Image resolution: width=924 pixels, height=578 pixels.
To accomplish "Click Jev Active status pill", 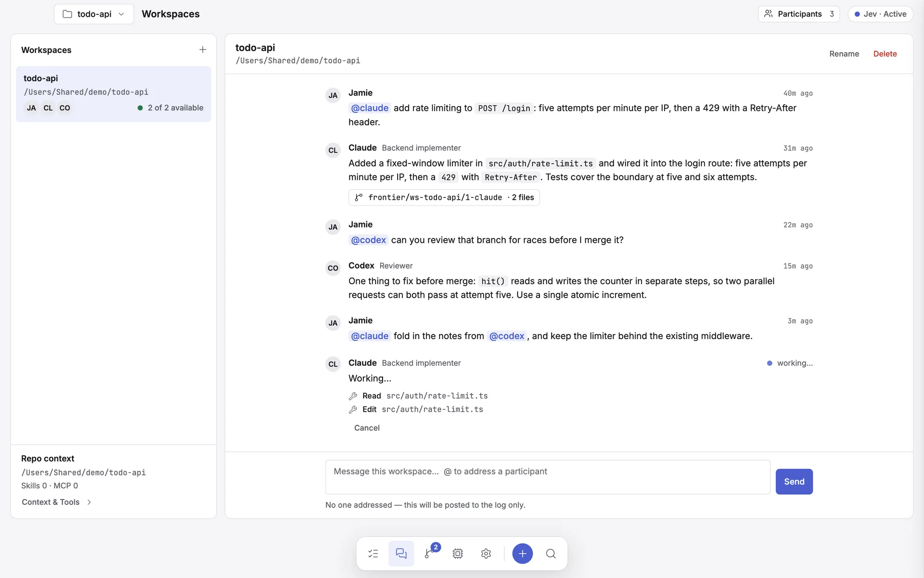I will coord(880,14).
